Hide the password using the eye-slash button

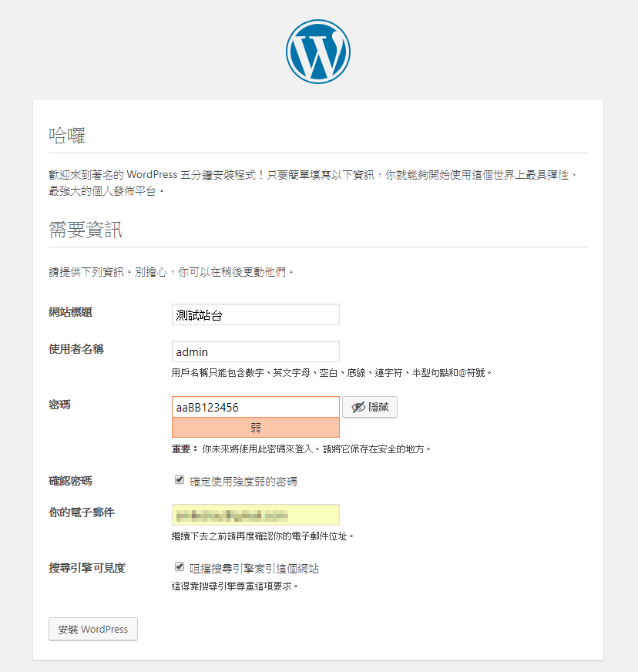(x=370, y=408)
